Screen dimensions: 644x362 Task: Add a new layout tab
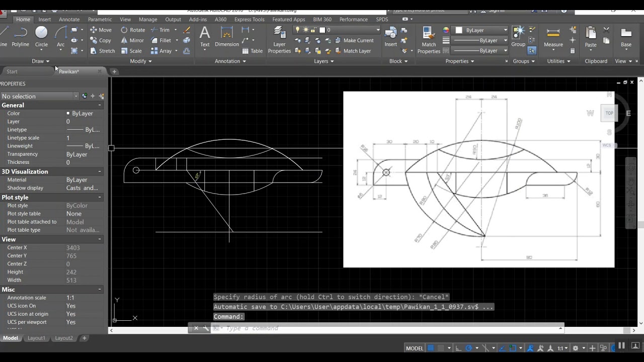pos(85,338)
